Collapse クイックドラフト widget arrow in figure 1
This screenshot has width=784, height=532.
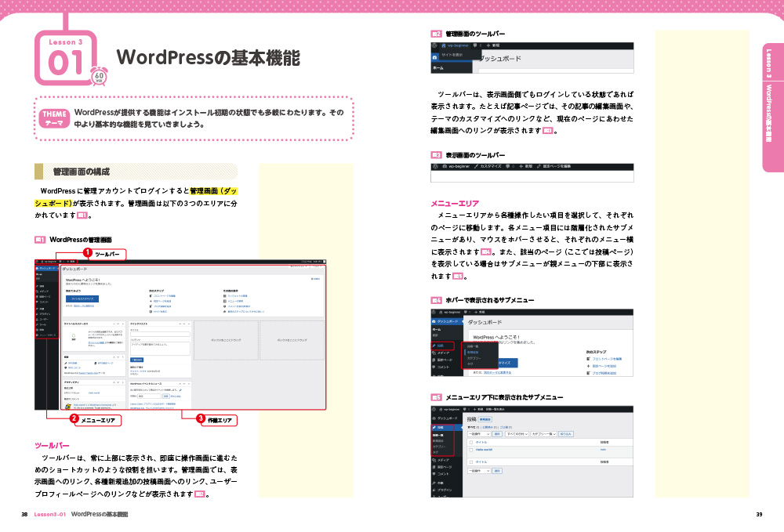click(x=188, y=324)
